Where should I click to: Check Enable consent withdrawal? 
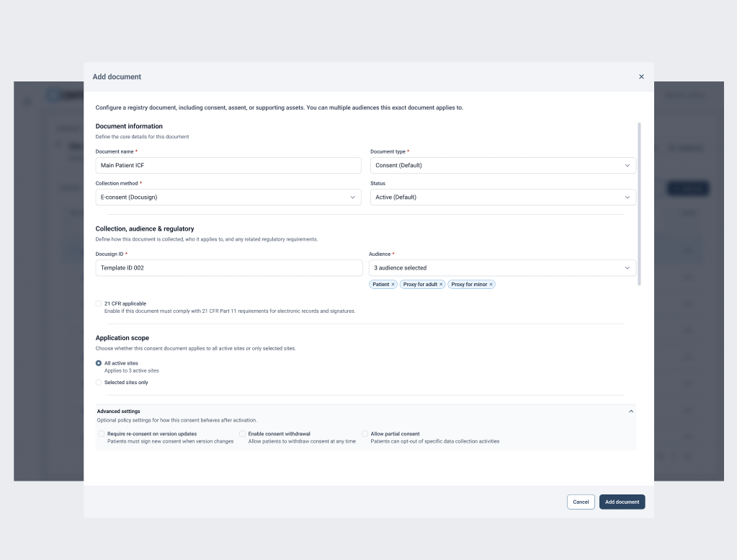pos(243,434)
